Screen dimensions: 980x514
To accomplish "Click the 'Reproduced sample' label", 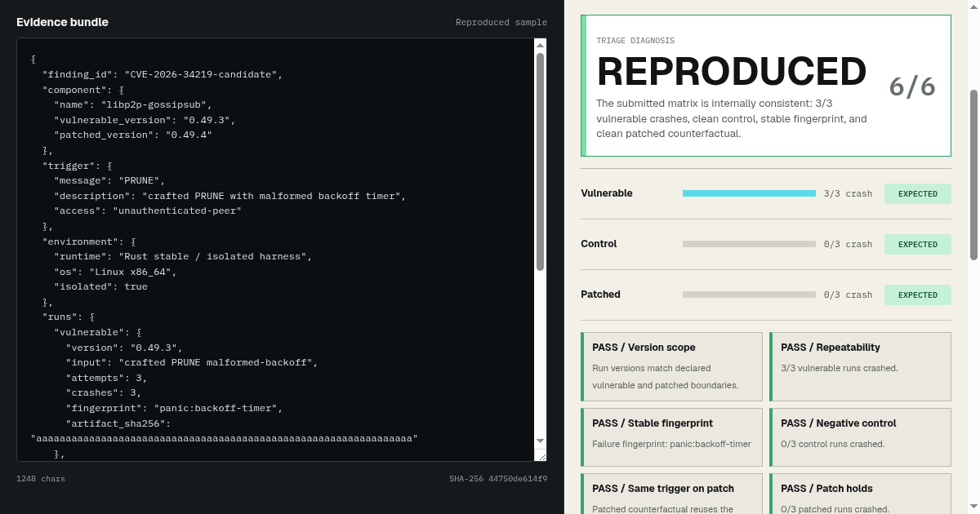I will 501,23.
